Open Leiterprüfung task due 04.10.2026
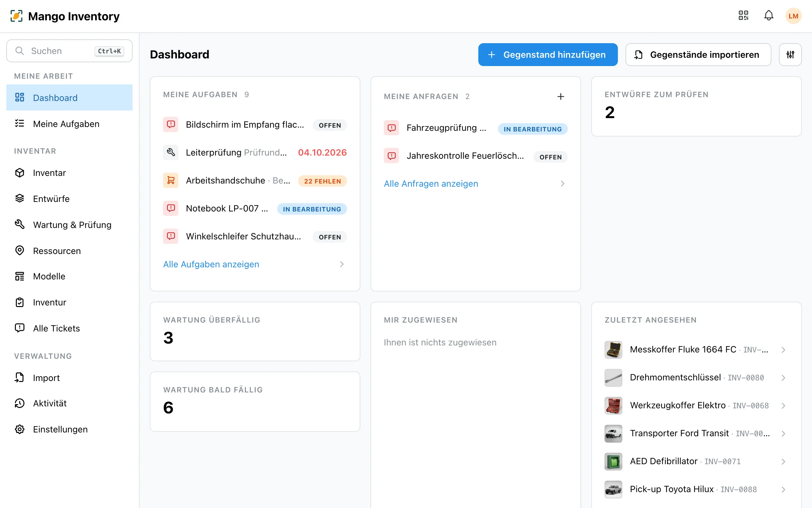812x508 pixels. point(255,152)
